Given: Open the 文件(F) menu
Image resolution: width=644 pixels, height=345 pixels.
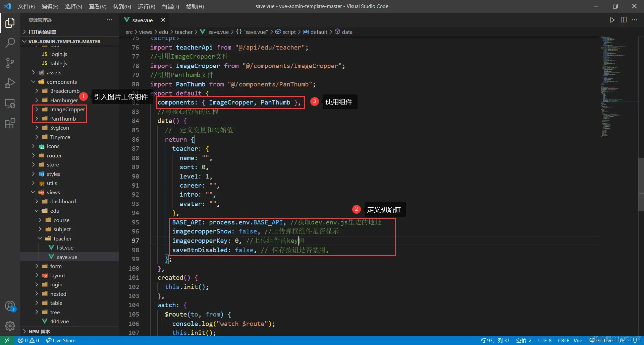Looking at the screenshot, I should (x=26, y=6).
